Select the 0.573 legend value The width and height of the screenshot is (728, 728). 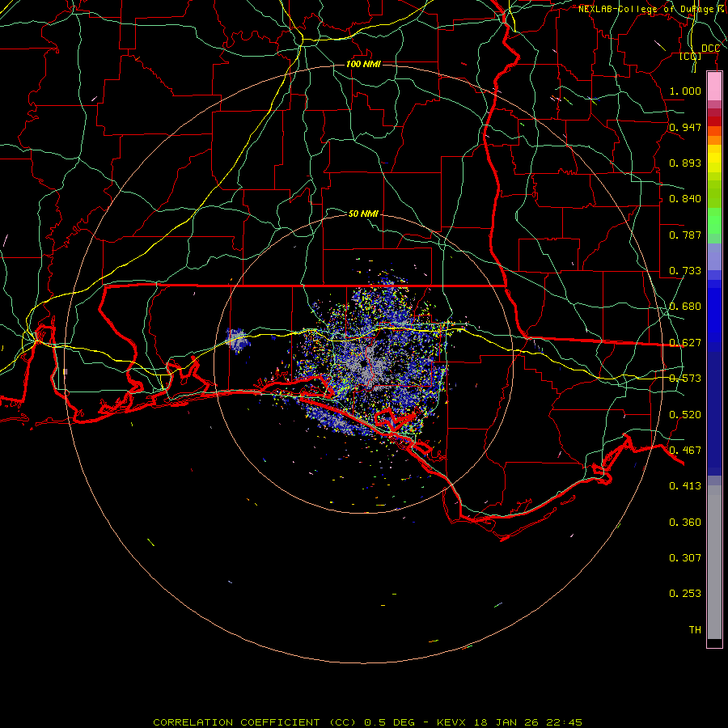(x=685, y=379)
